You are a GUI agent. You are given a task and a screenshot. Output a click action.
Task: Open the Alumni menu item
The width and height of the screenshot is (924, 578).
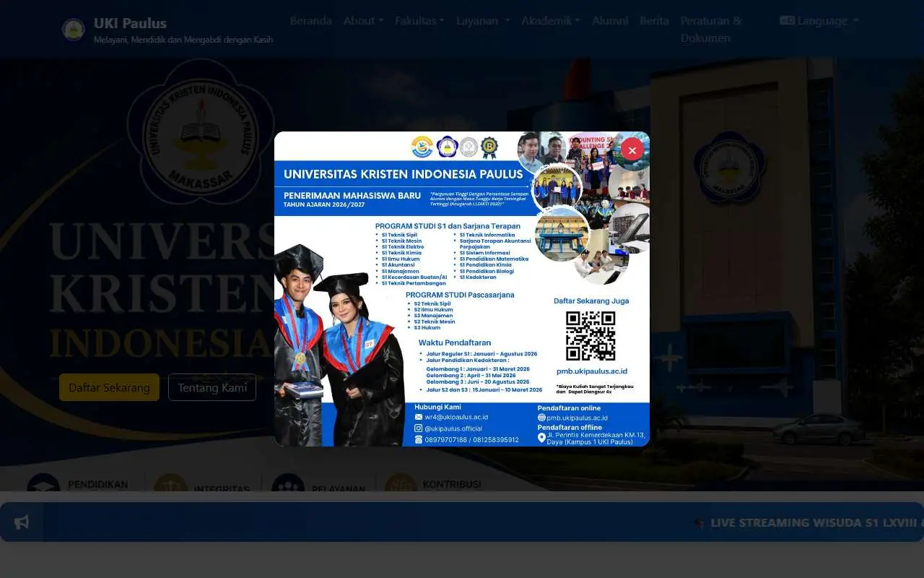coord(610,21)
